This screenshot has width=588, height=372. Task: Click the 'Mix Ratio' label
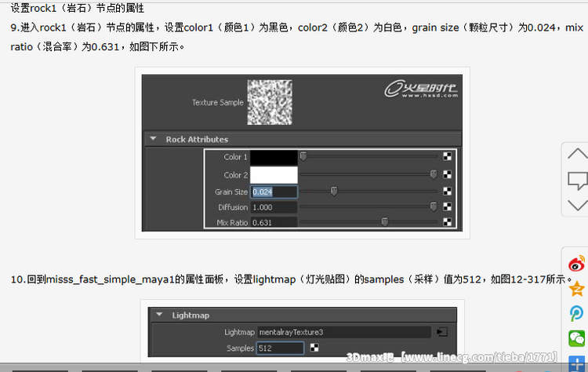coord(232,223)
